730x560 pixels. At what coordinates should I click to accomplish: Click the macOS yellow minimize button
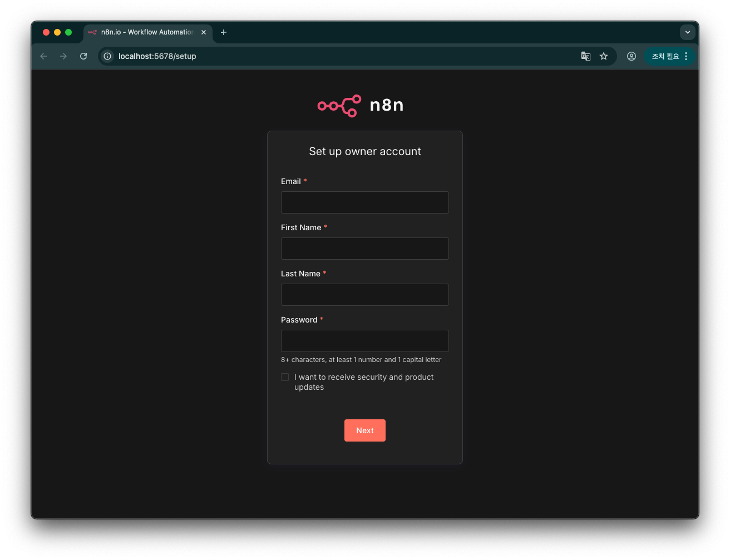click(x=57, y=32)
